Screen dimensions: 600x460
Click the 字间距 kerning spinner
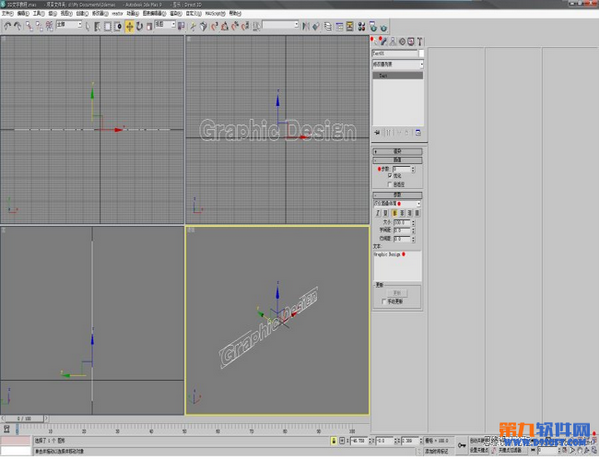pyautogui.click(x=413, y=230)
